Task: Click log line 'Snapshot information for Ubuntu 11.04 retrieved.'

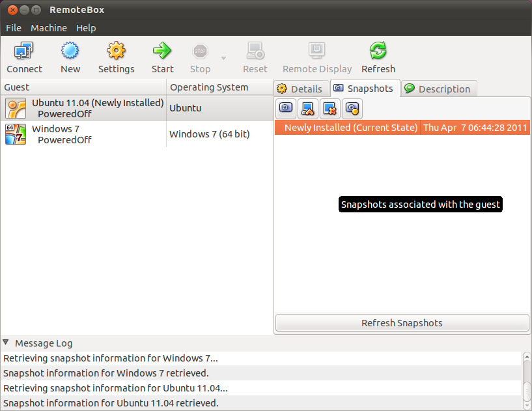Action: coord(261,403)
